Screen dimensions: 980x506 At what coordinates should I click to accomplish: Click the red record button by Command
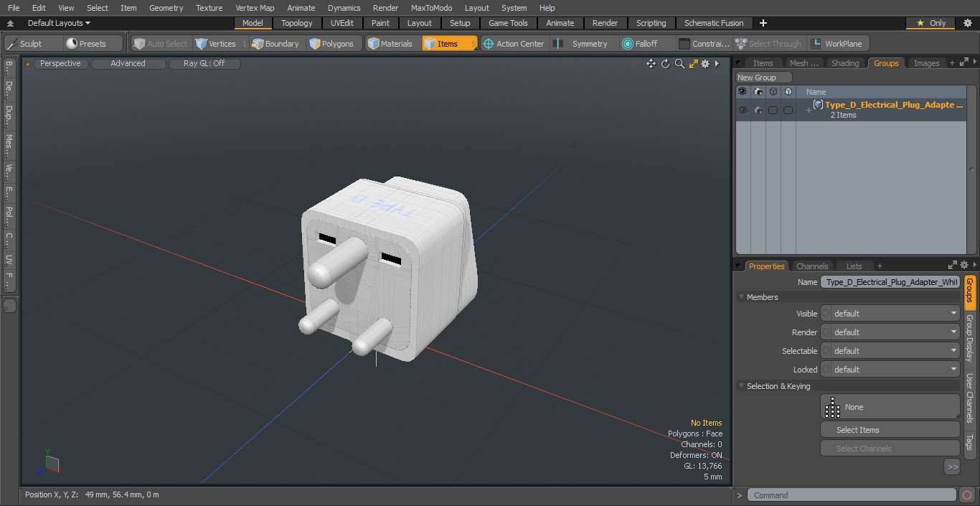[x=967, y=495]
